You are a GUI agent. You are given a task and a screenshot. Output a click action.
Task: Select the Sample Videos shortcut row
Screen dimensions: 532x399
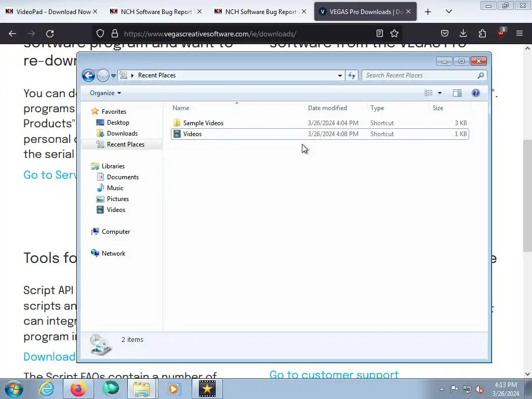pyautogui.click(x=320, y=123)
